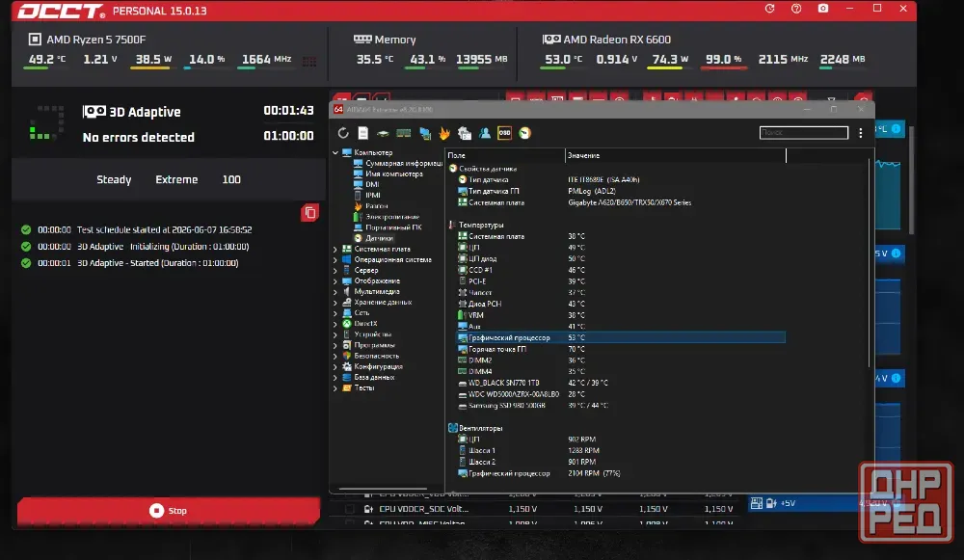Click the AIDA64 driver update toolbar icon
Viewport: 964px width, 560px height.
[465, 133]
